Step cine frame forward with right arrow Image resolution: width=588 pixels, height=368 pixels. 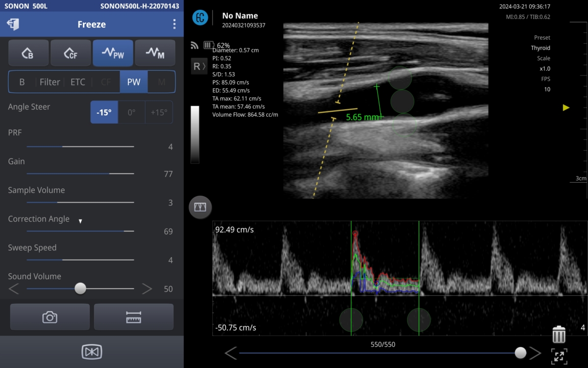point(535,353)
